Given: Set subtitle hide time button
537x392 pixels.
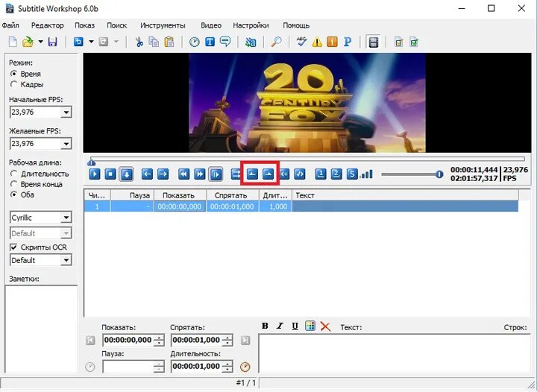Looking at the screenshot, I should pyautogui.click(x=268, y=174).
